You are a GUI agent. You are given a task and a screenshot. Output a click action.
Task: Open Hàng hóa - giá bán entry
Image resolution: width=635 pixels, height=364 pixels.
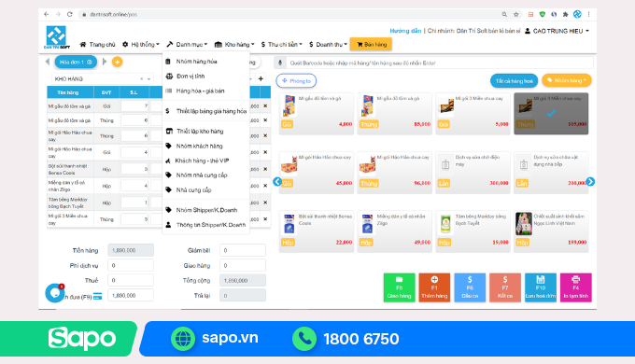200,91
